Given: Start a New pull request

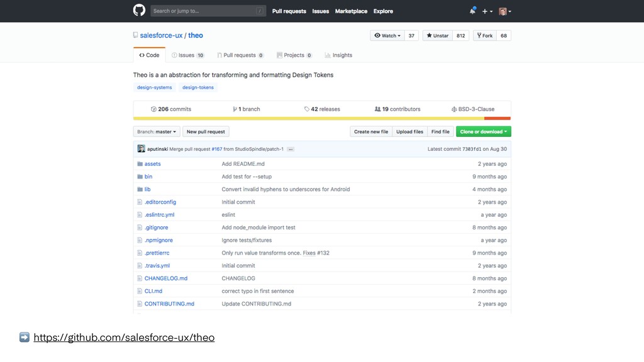Looking at the screenshot, I should pos(206,132).
